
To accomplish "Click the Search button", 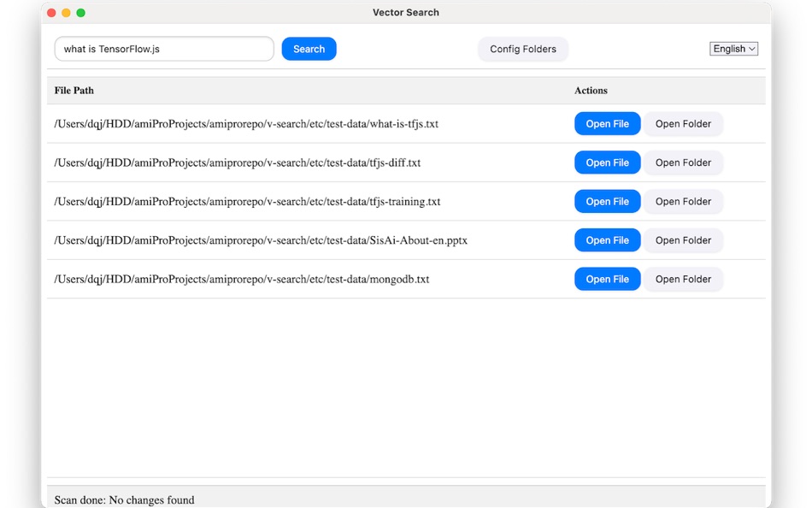I will [x=308, y=49].
